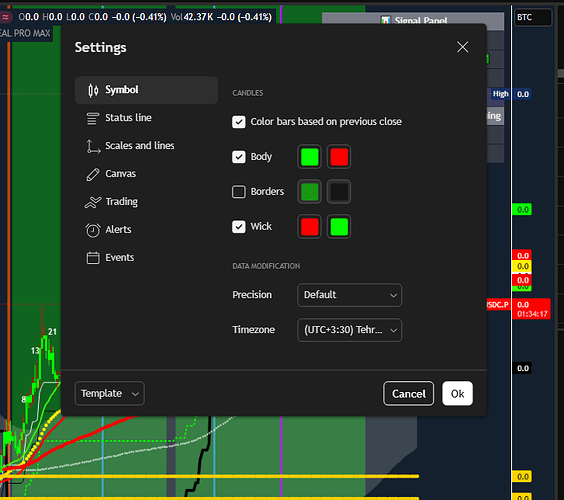564x500 pixels.
Task: Click the Symbol candlestick icon
Action: [x=93, y=90]
